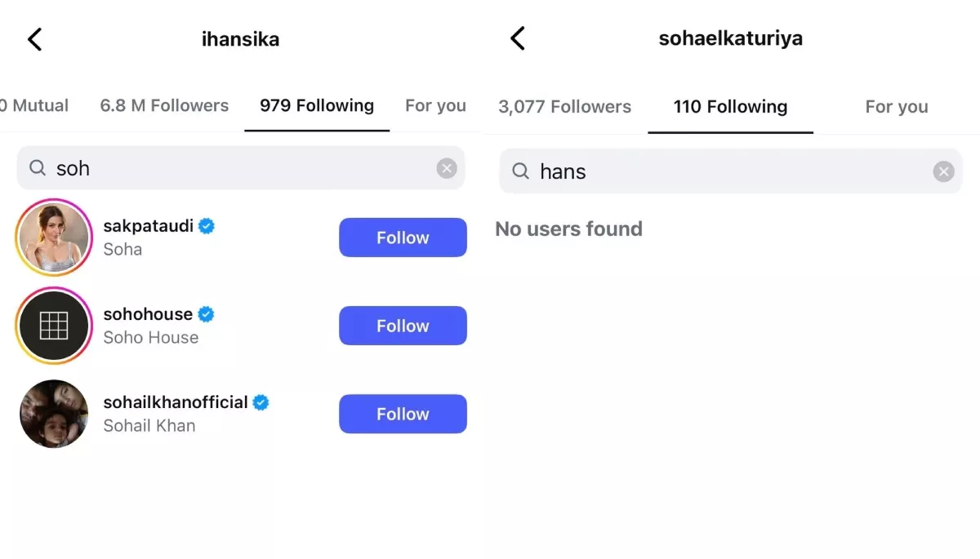Clear the 'soh' search text
980x559 pixels.
click(x=447, y=168)
